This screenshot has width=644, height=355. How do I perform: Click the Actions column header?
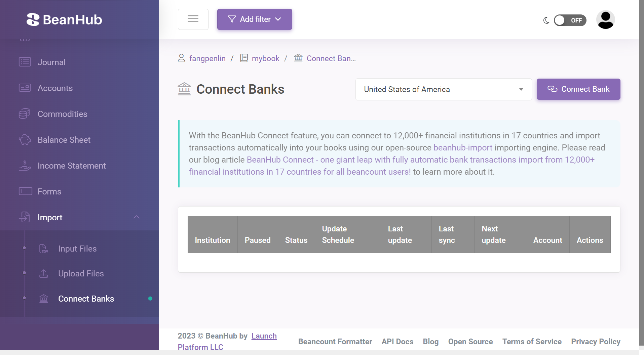click(x=590, y=234)
